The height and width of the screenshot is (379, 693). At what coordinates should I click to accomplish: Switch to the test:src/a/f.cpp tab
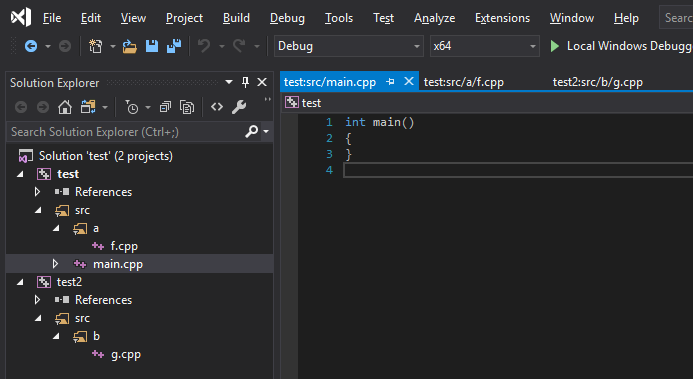[464, 82]
